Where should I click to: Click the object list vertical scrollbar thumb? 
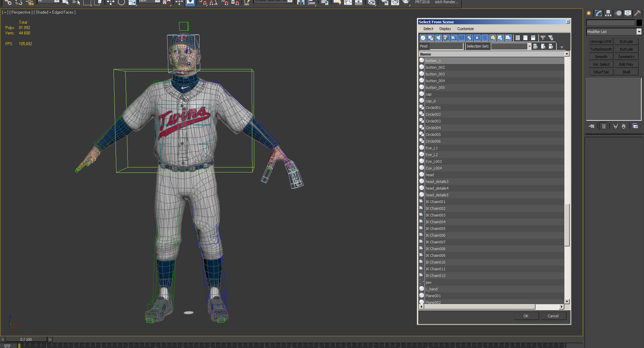point(567,225)
